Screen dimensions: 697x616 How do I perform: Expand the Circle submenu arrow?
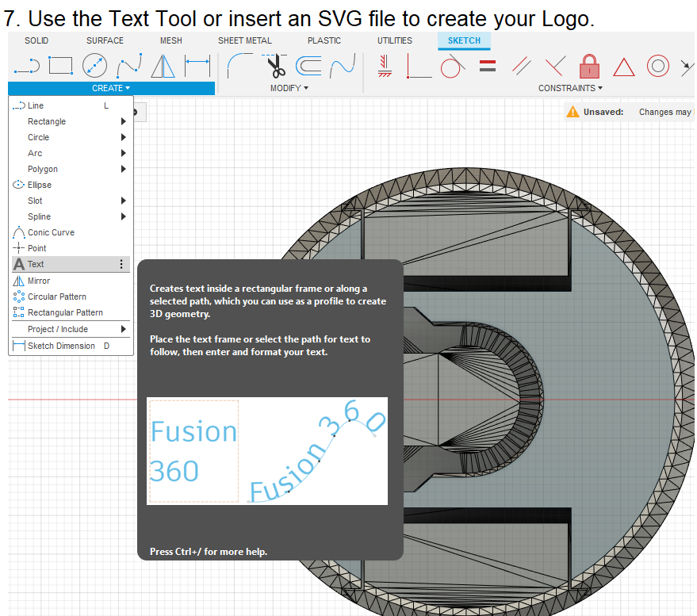[124, 137]
